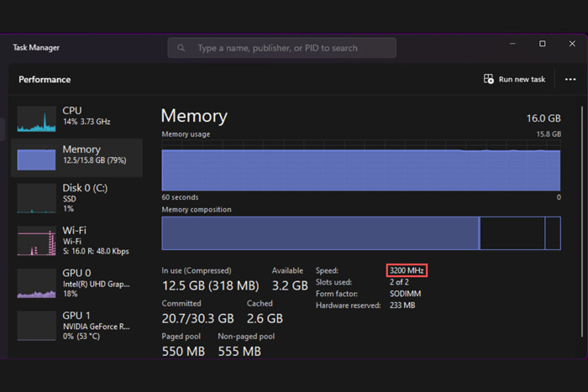Open the three-dot more options menu

pyautogui.click(x=570, y=79)
